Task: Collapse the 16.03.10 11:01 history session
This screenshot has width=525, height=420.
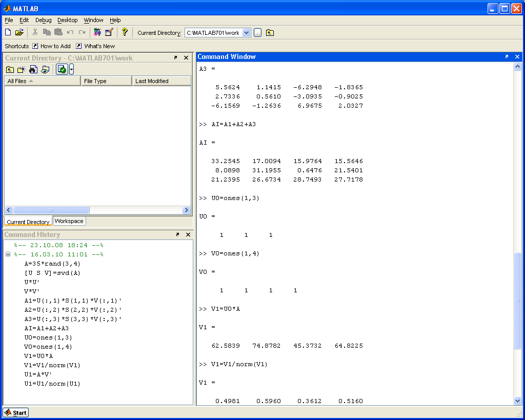Action: 8,254
